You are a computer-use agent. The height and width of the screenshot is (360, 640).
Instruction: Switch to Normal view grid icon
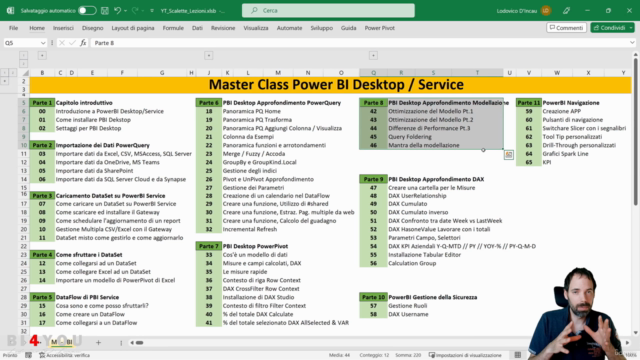[518, 355]
